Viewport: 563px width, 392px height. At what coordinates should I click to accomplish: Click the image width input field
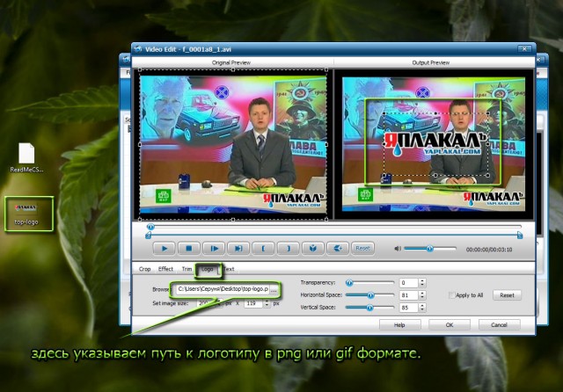(206, 303)
